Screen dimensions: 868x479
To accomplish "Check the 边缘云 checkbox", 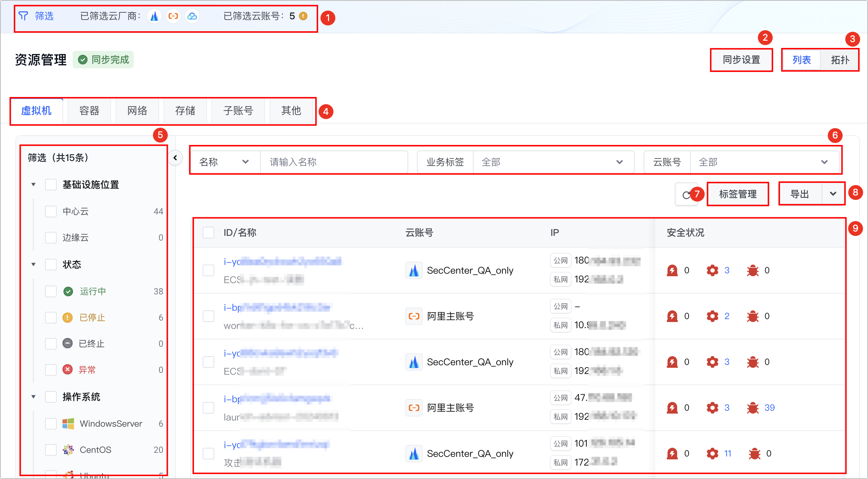I will click(51, 238).
